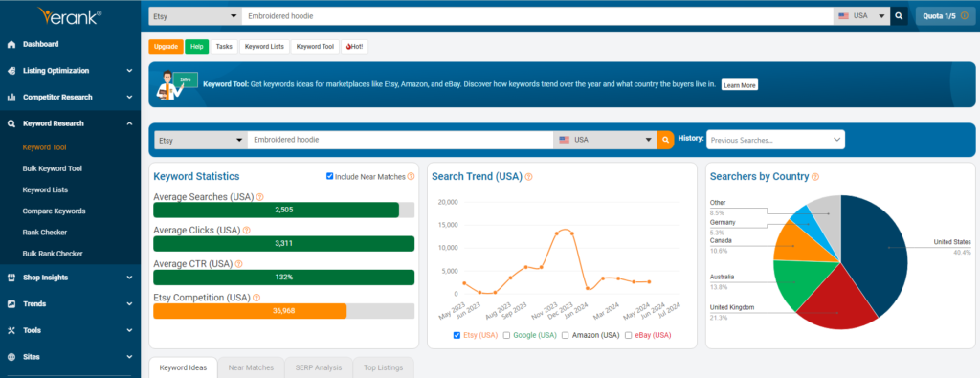Image resolution: width=980 pixels, height=378 pixels.
Task: Switch to the Top Listings tab
Action: 383,368
